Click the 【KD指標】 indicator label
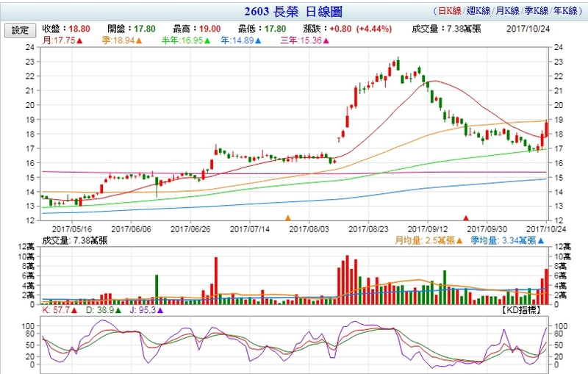Screen dimensions: 588x374 521,310
